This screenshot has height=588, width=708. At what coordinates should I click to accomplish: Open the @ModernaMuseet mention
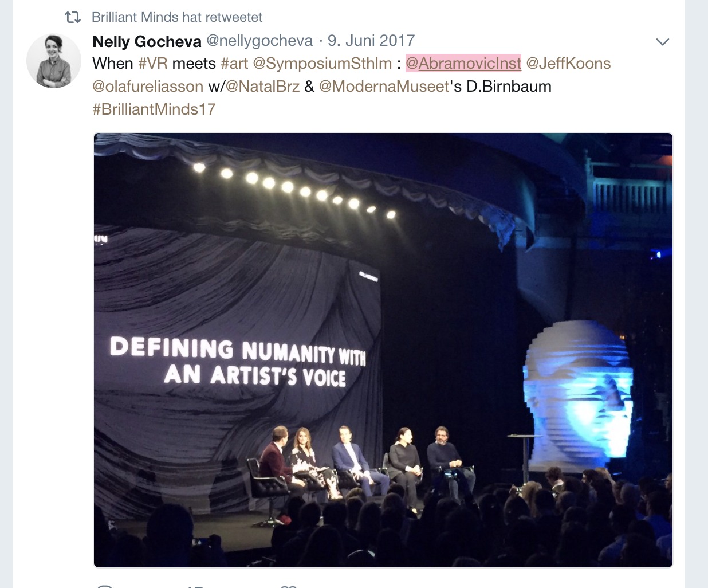pyautogui.click(x=384, y=87)
